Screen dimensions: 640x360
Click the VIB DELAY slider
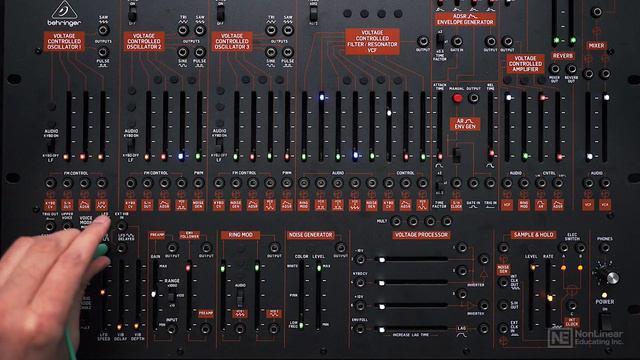(x=121, y=296)
